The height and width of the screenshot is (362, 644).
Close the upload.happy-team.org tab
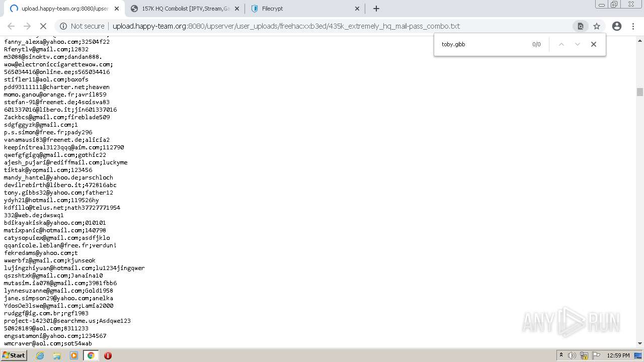coord(116,9)
